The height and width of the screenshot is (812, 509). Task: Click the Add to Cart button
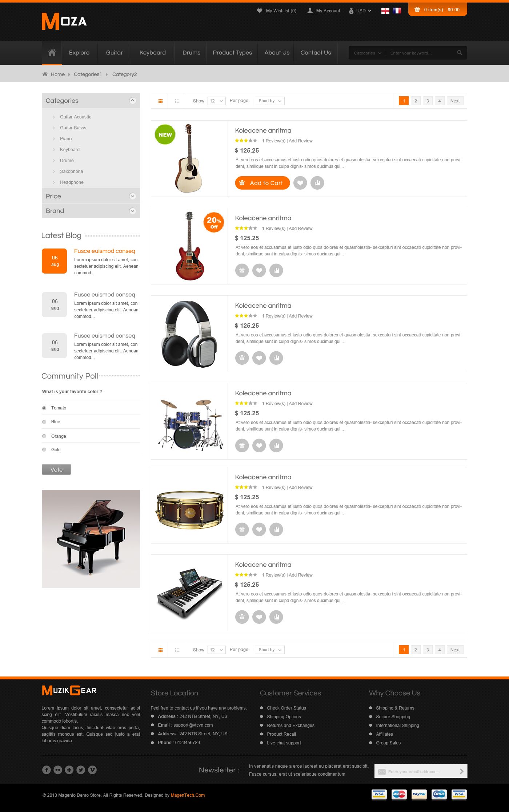pos(262,183)
